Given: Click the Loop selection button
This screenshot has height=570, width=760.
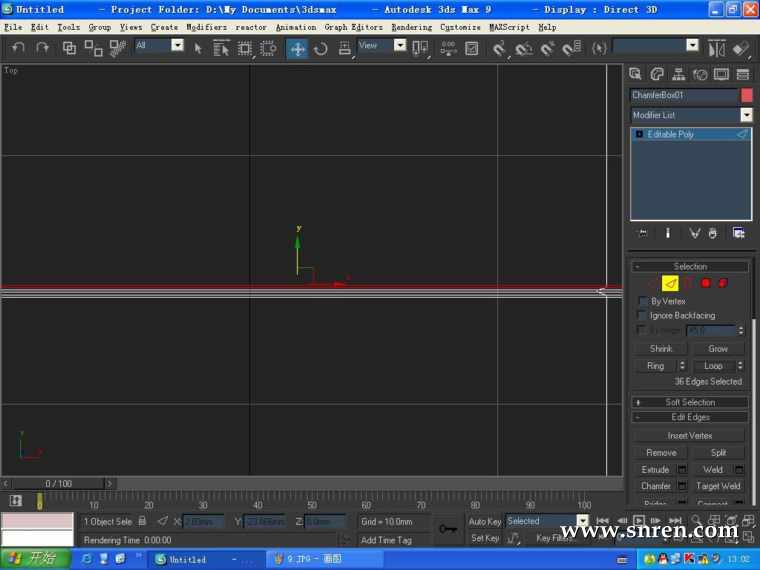Looking at the screenshot, I should (x=713, y=366).
